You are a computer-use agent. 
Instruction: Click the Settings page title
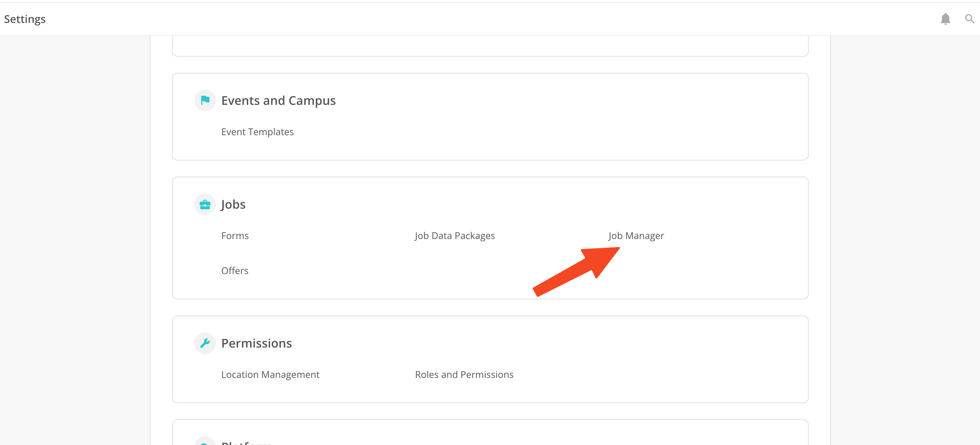pyautogui.click(x=25, y=19)
